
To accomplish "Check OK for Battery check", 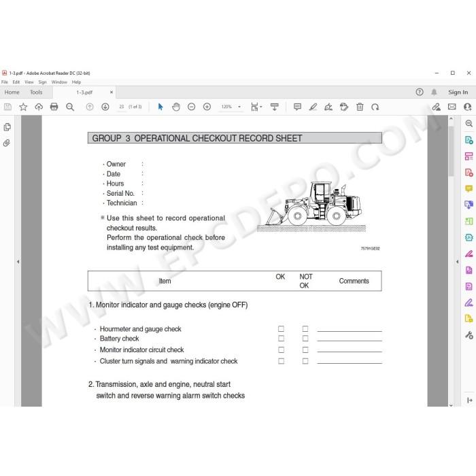I will (281, 339).
